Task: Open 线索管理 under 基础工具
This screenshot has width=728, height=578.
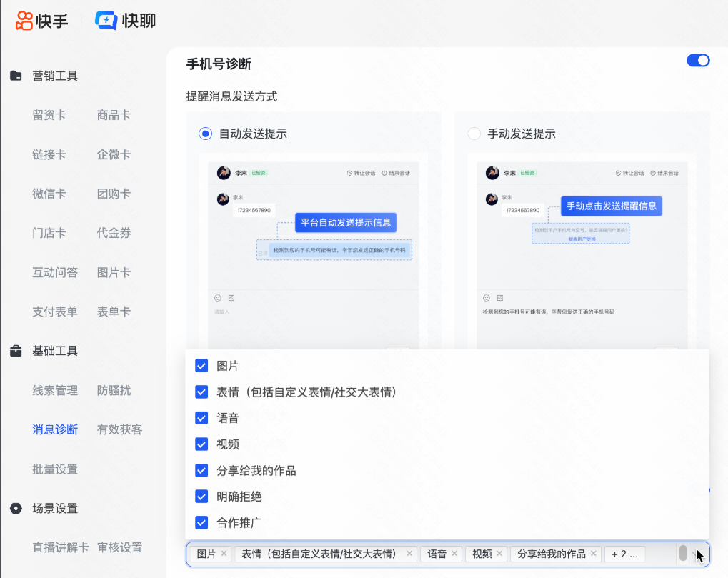Action: point(55,390)
